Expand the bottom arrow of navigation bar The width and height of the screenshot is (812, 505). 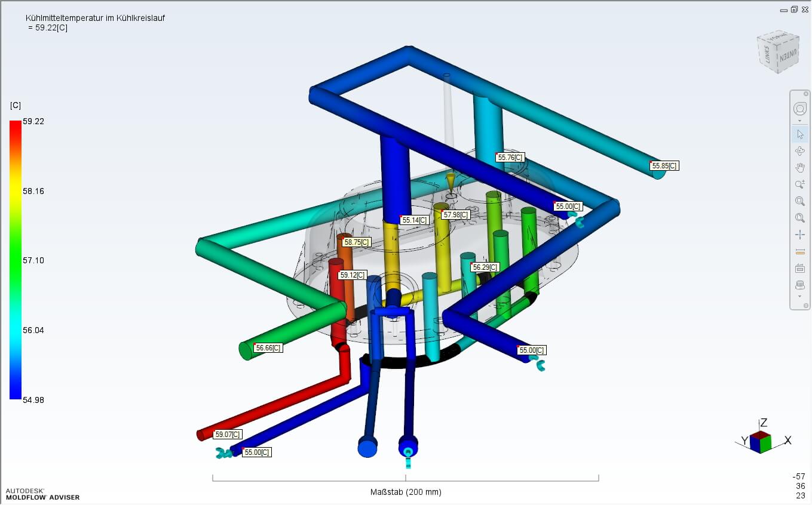tap(799, 297)
